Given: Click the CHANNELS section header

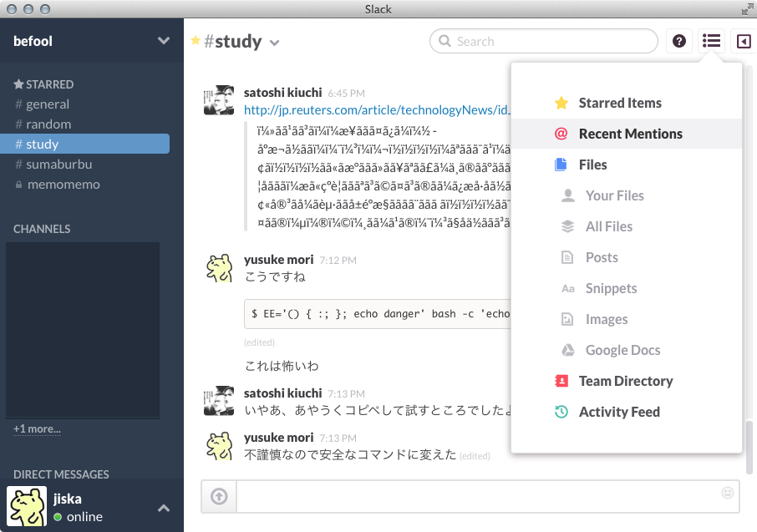Looking at the screenshot, I should 42,229.
